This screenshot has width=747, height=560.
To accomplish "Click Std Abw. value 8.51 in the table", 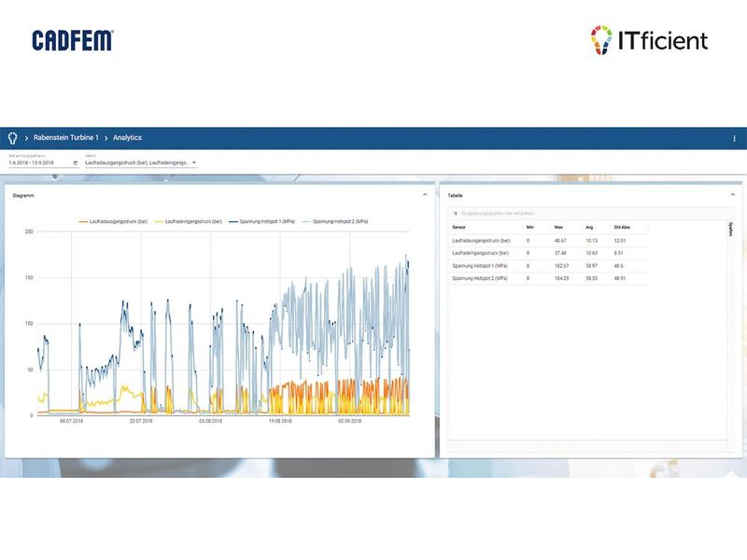I will pos(618,253).
